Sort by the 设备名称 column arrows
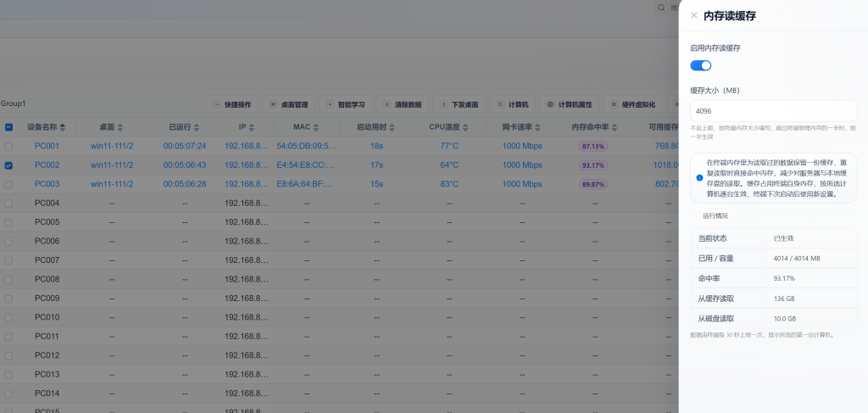868x413 pixels. 63,127
